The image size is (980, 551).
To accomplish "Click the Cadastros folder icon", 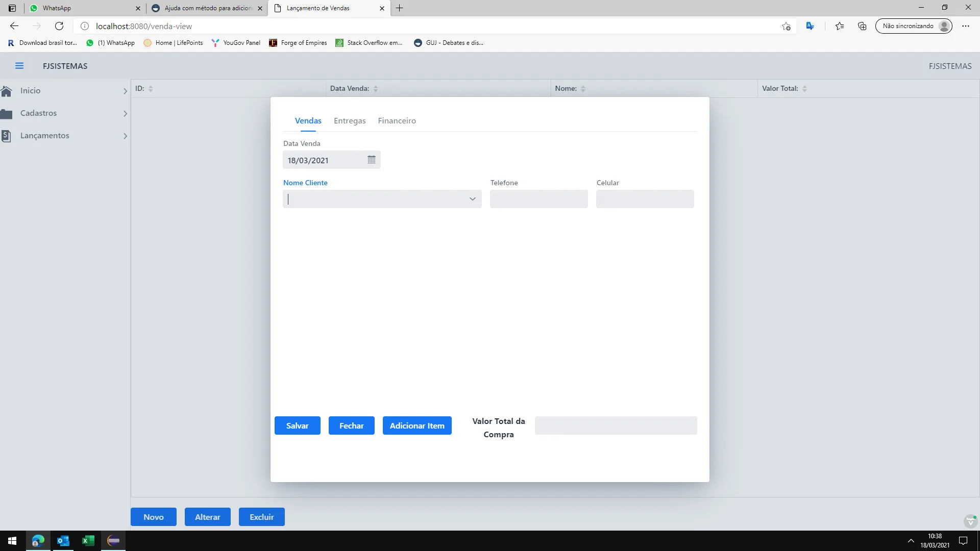I will pyautogui.click(x=7, y=113).
